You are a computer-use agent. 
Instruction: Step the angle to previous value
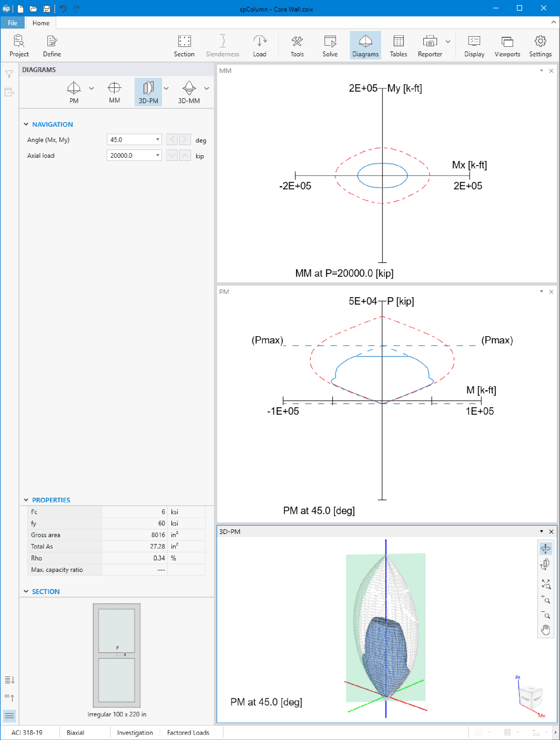click(x=172, y=139)
